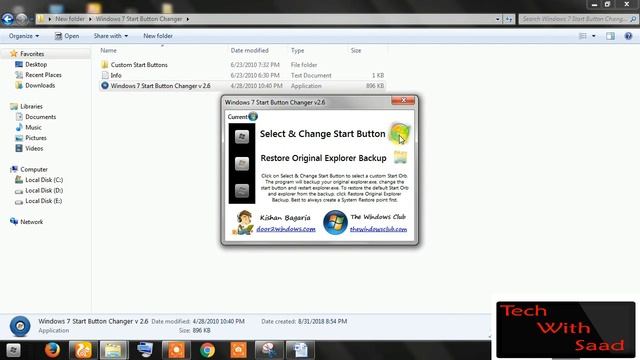640x360 pixels.
Task: Expand the address bar history dropdown
Action: tap(498, 19)
